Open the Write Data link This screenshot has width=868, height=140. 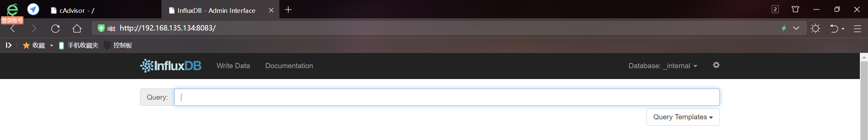click(x=233, y=66)
